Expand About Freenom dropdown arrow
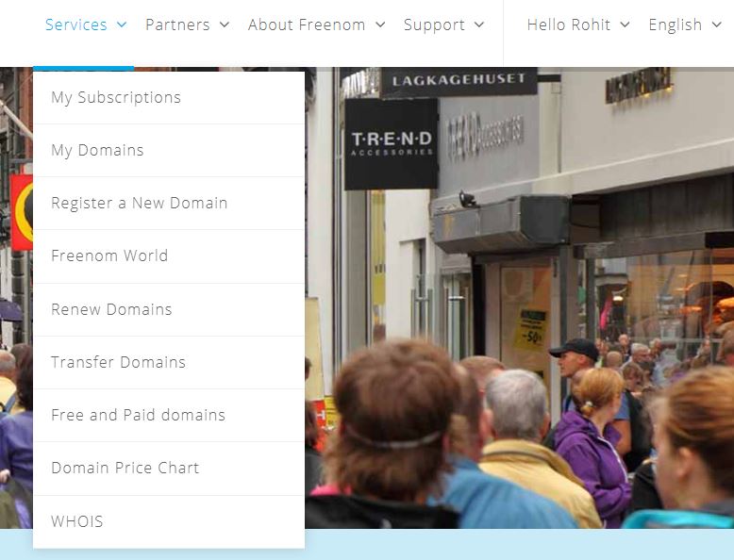 tap(380, 25)
